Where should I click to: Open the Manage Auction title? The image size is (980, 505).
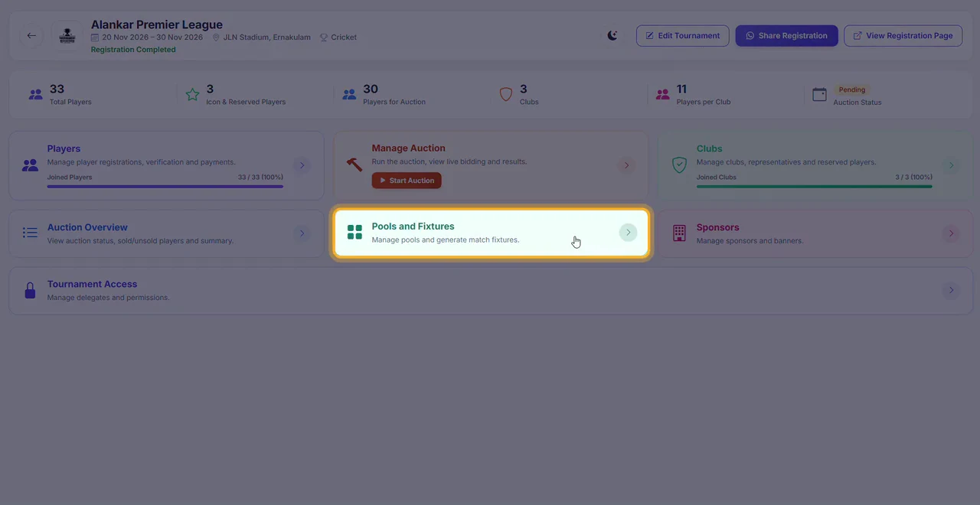(x=408, y=148)
